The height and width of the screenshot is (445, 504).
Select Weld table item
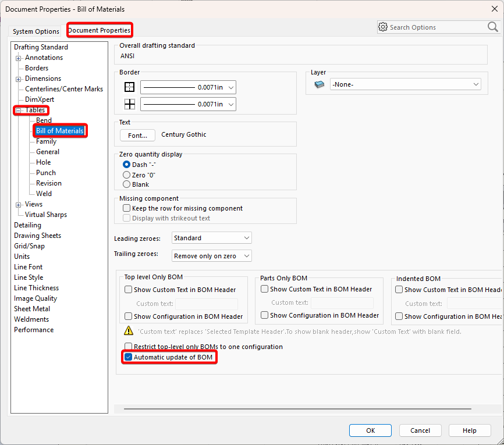click(x=44, y=194)
